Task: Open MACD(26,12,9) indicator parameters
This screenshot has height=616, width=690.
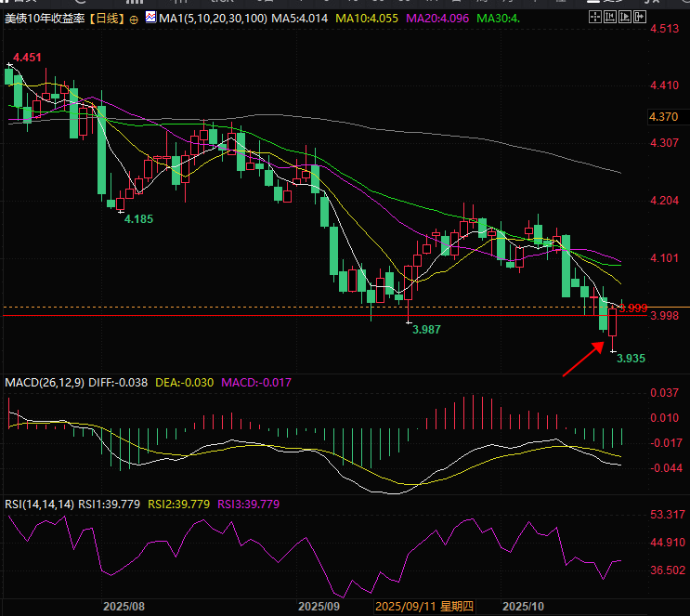Action: click(x=44, y=383)
